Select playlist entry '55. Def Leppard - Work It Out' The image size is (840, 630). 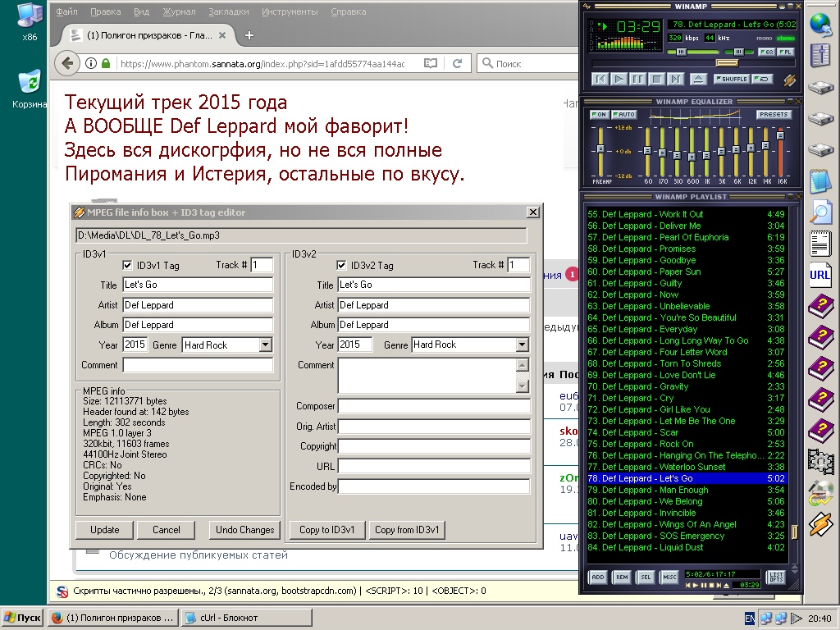687,214
